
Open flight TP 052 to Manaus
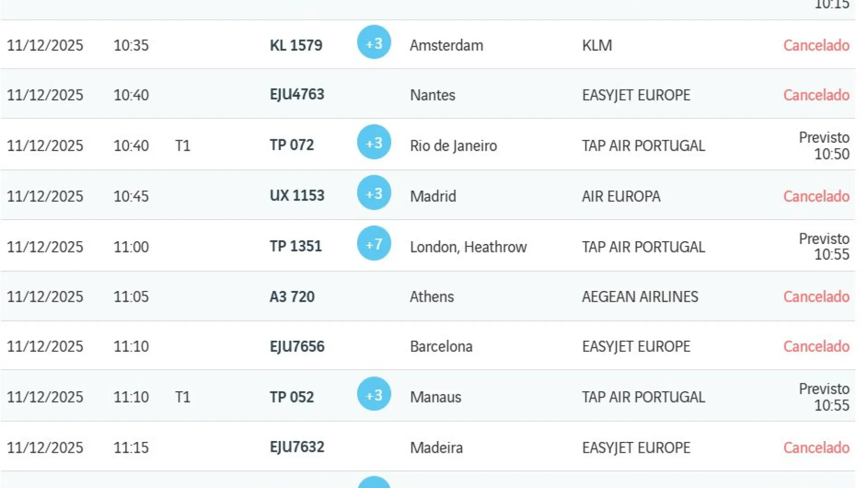click(x=292, y=397)
